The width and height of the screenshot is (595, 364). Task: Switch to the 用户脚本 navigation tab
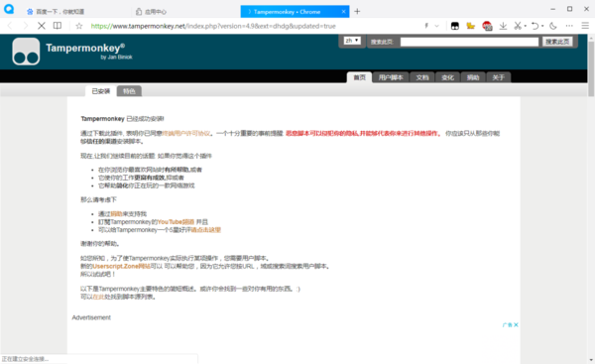(x=391, y=77)
